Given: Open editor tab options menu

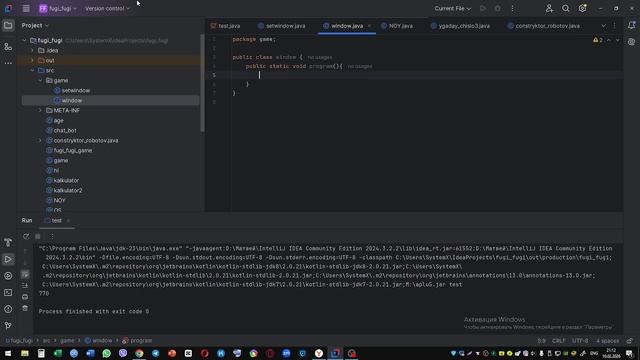Looking at the screenshot, I should pyautogui.click(x=614, y=26).
